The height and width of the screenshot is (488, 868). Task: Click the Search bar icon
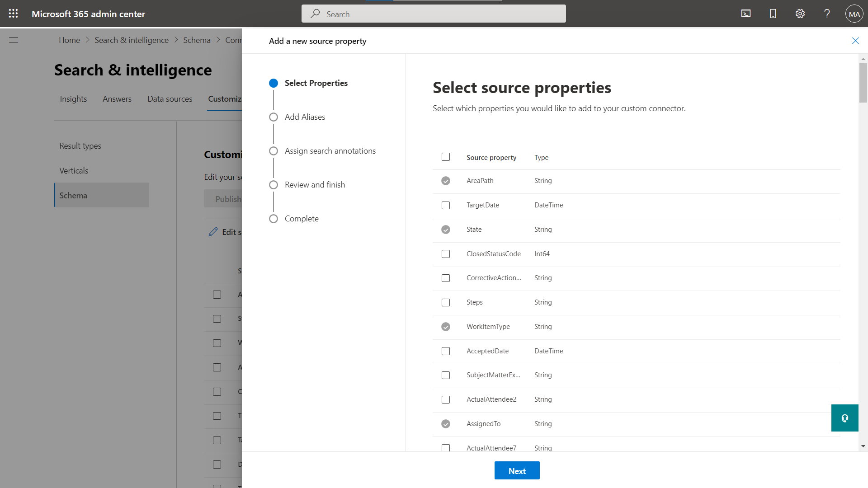coord(316,14)
